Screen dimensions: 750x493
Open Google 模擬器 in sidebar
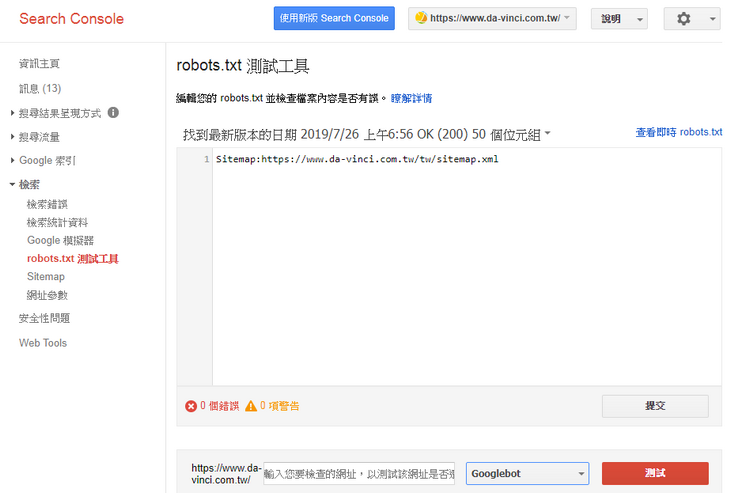click(x=60, y=241)
